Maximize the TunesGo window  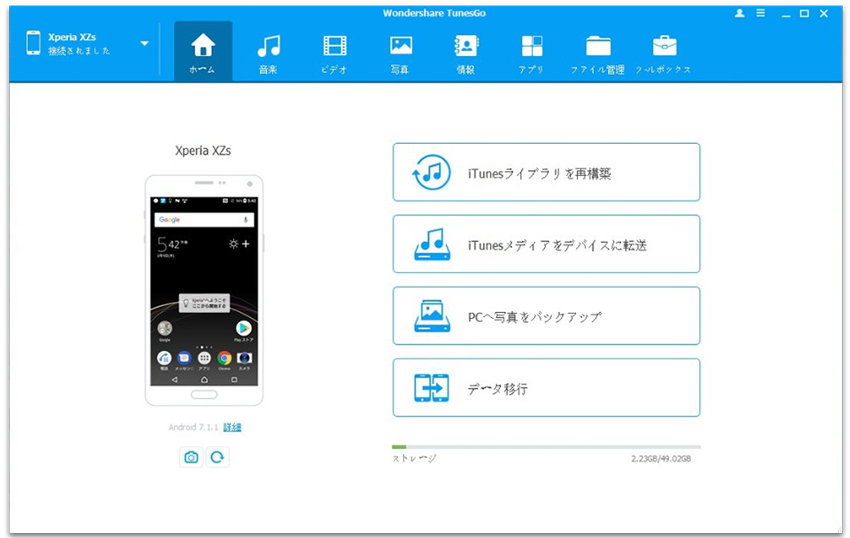(804, 14)
